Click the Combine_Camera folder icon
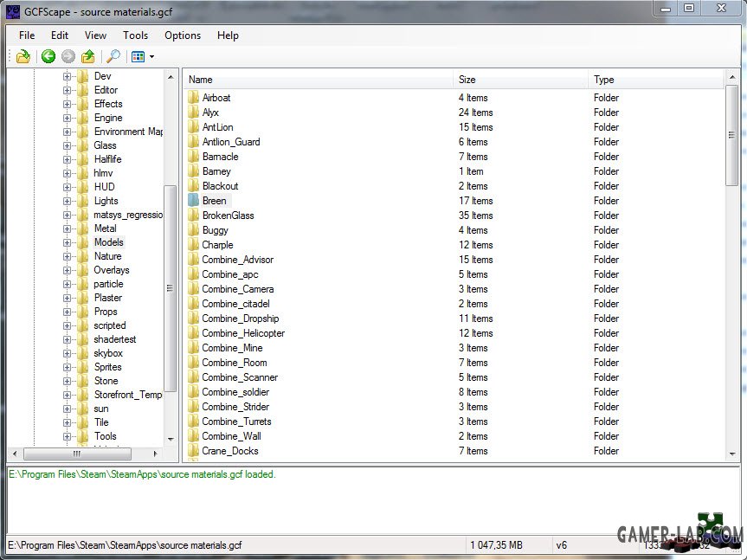 pyautogui.click(x=193, y=289)
